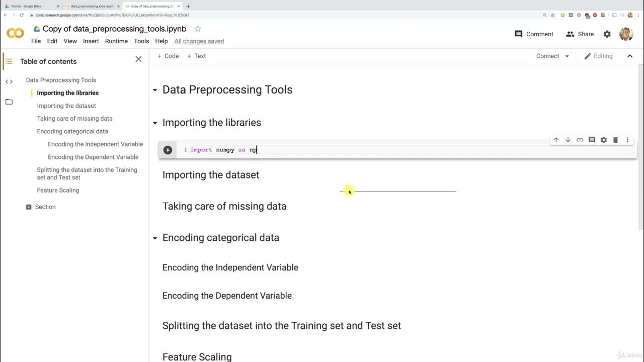Open the Connect dropdown arrow

tap(567, 56)
